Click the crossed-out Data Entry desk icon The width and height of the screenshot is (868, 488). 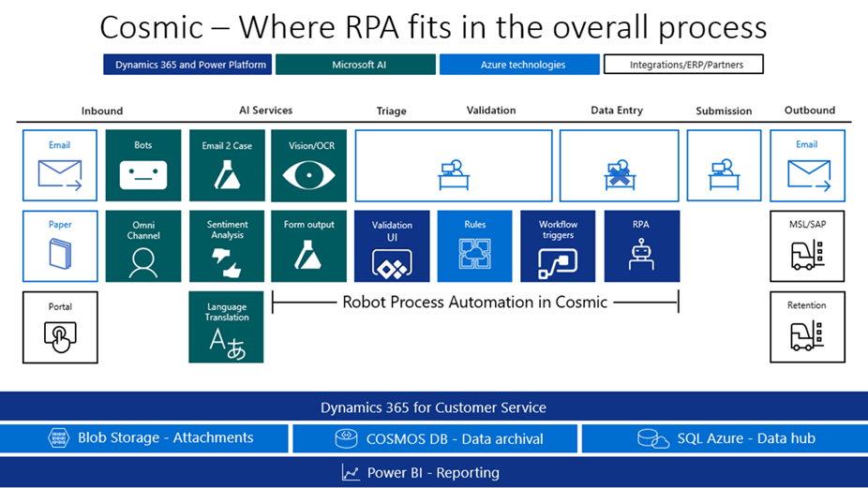[620, 175]
